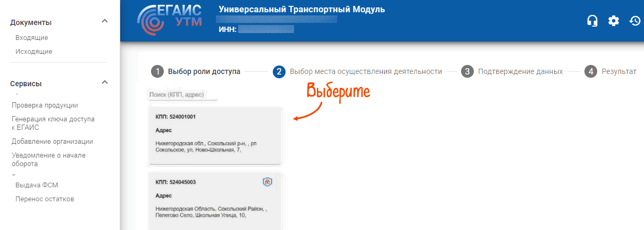The height and width of the screenshot is (230, 644).
Task: Select the КПП 524001001 address card
Action: coord(214,135)
